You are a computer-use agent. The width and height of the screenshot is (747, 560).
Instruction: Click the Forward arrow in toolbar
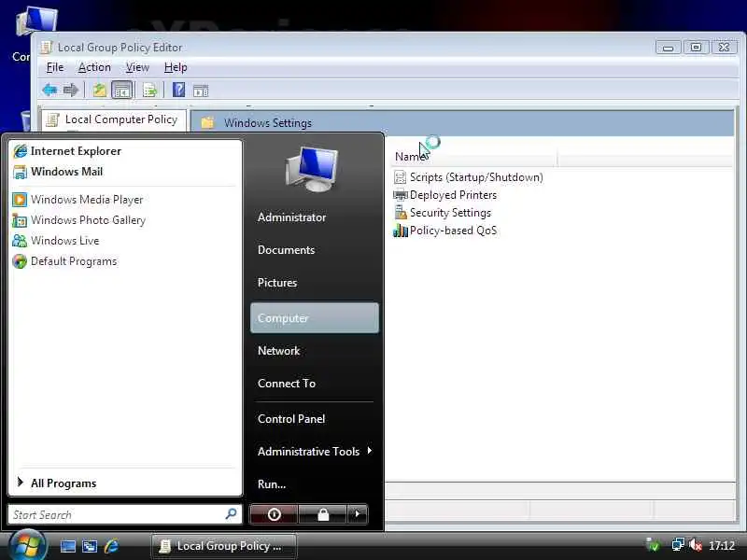[x=71, y=90]
